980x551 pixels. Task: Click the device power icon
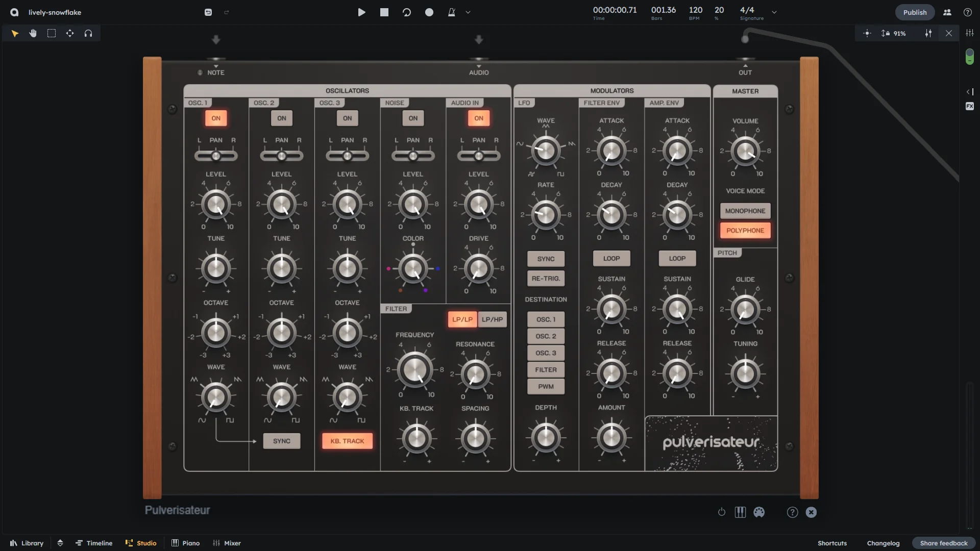(x=722, y=512)
